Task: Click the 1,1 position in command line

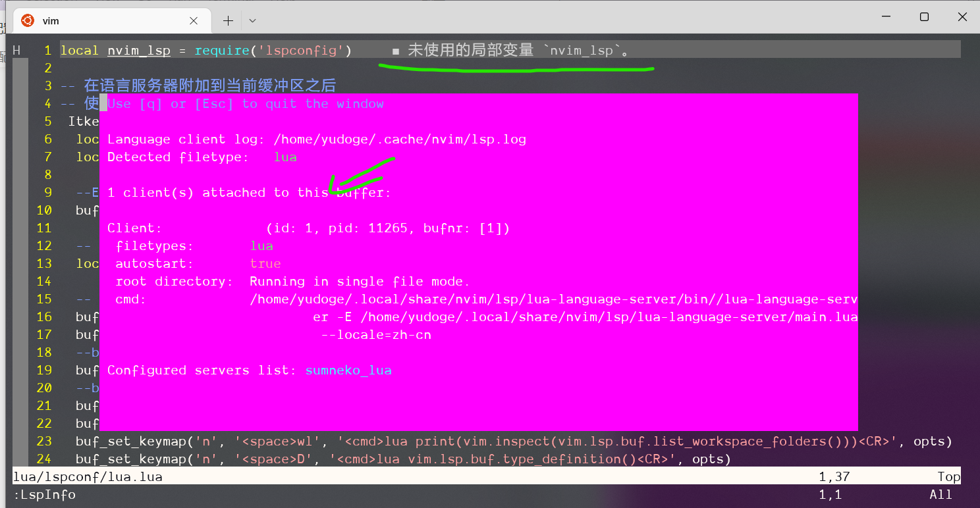Action: pyautogui.click(x=830, y=495)
